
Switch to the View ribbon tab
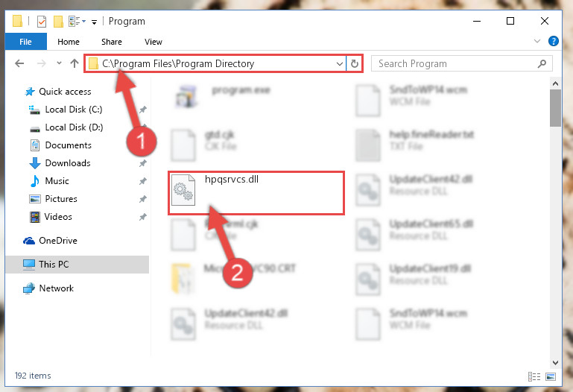(153, 42)
